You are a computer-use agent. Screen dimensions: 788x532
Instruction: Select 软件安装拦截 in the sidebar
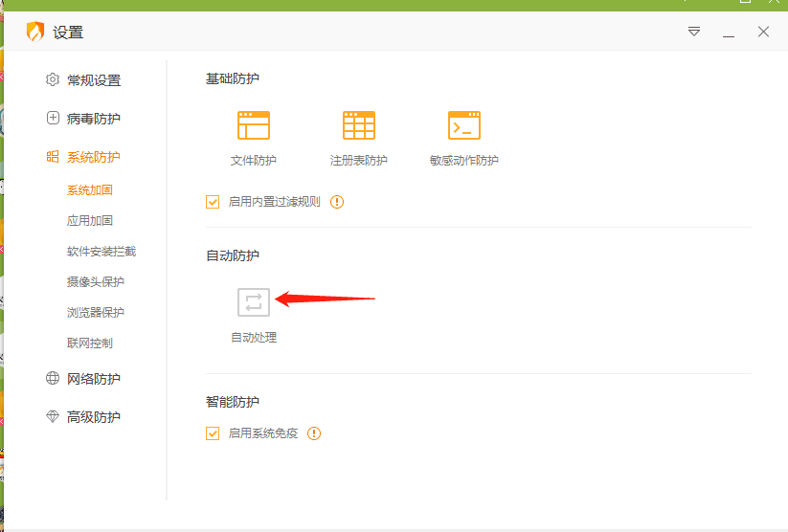(101, 252)
